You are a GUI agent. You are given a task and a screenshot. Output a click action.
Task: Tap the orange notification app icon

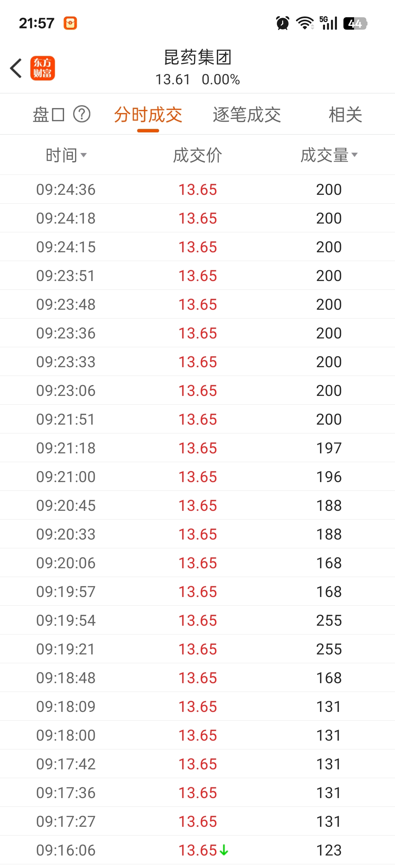click(70, 23)
